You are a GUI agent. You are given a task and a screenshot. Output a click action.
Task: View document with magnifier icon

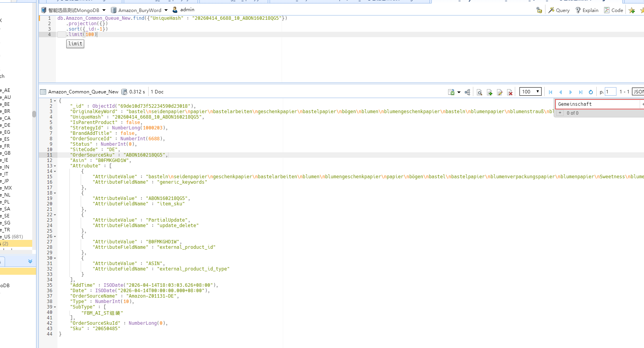tap(480, 92)
